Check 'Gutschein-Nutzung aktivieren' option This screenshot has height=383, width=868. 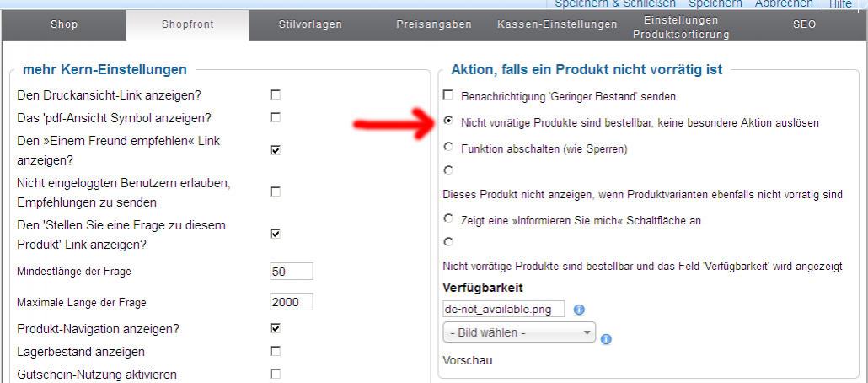point(275,374)
